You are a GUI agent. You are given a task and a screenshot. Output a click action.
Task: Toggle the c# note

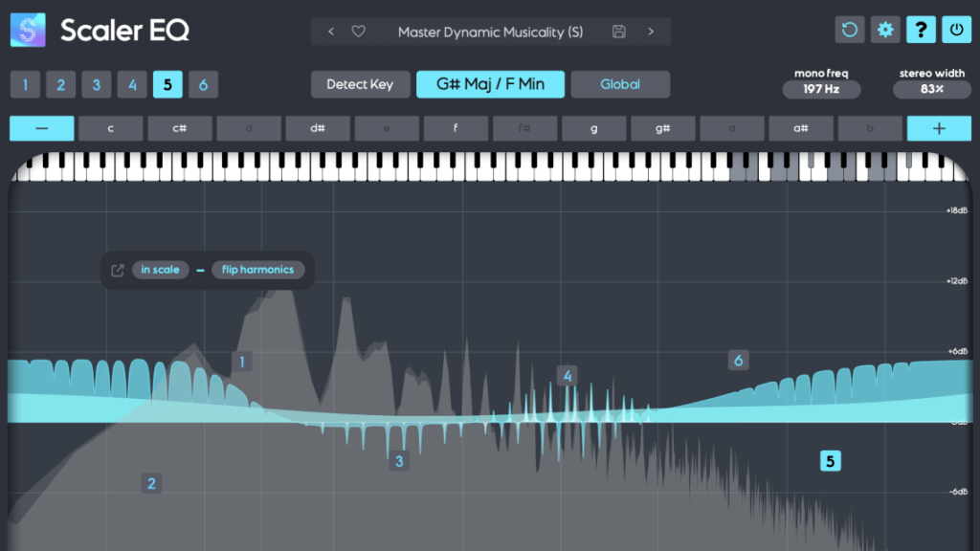(180, 128)
